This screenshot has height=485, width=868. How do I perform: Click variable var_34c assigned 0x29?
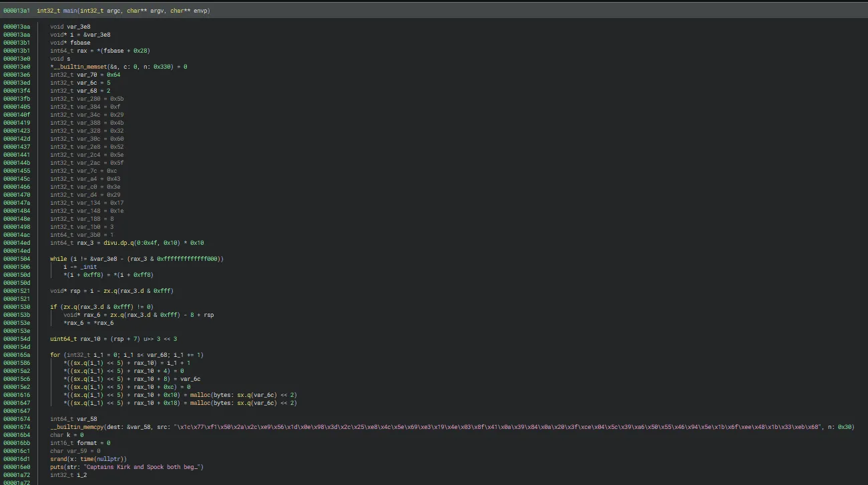[87, 115]
